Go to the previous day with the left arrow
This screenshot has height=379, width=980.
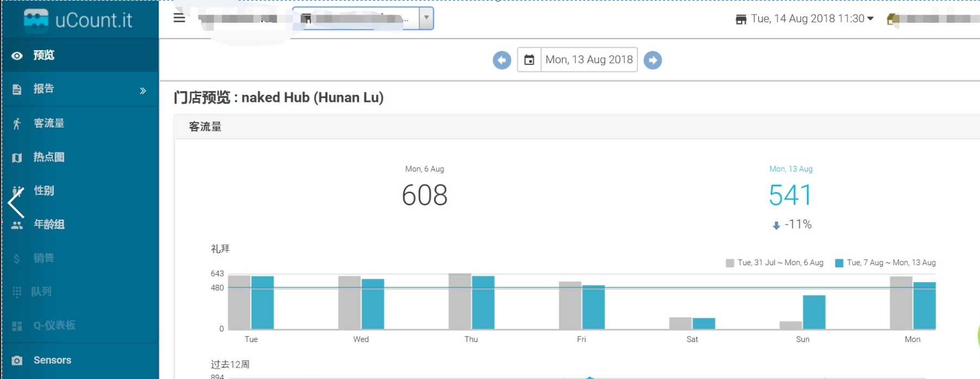point(502,60)
